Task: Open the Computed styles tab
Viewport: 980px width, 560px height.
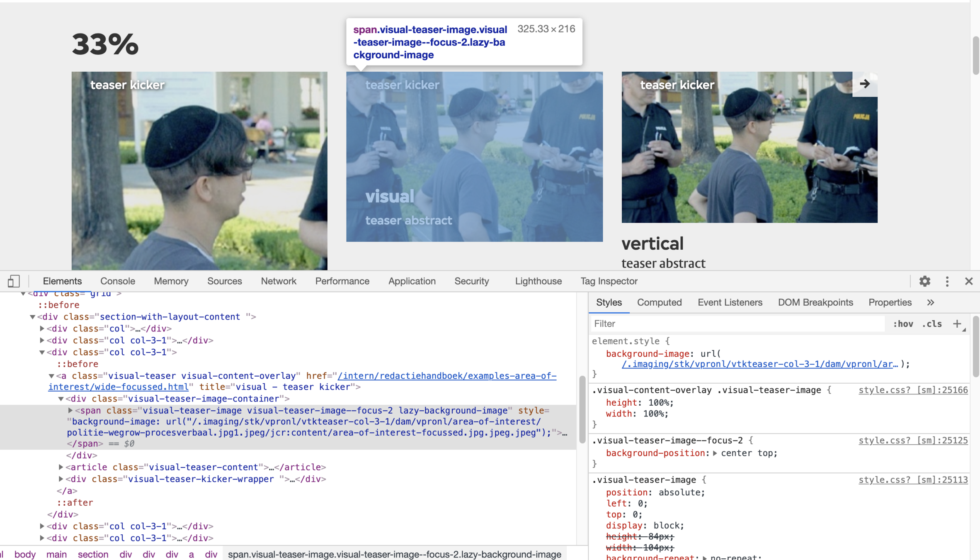Action: [659, 302]
